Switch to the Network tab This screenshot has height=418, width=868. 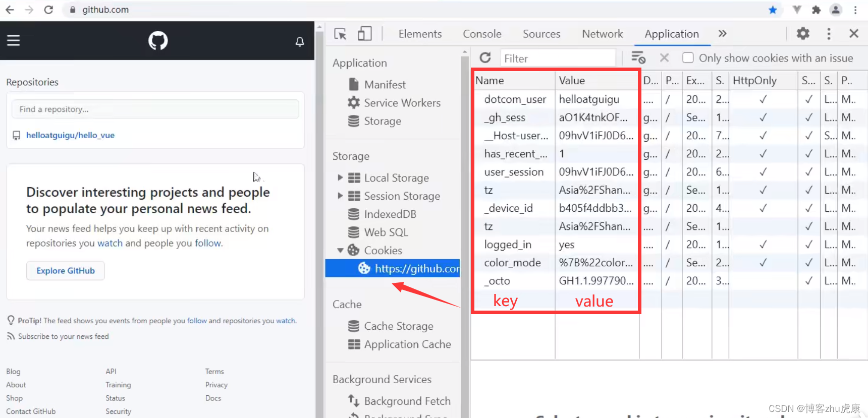[x=603, y=34]
